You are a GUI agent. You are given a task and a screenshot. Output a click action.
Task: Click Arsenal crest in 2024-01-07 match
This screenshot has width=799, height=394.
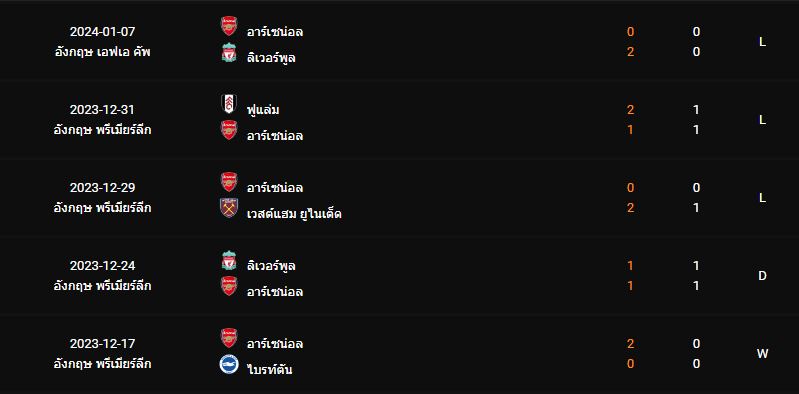(229, 26)
